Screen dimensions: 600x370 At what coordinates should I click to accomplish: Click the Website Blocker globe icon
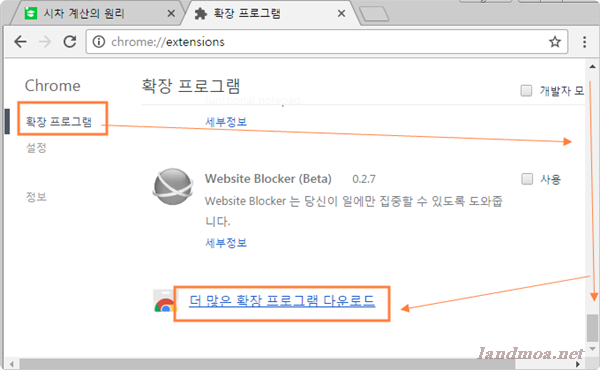tap(173, 187)
